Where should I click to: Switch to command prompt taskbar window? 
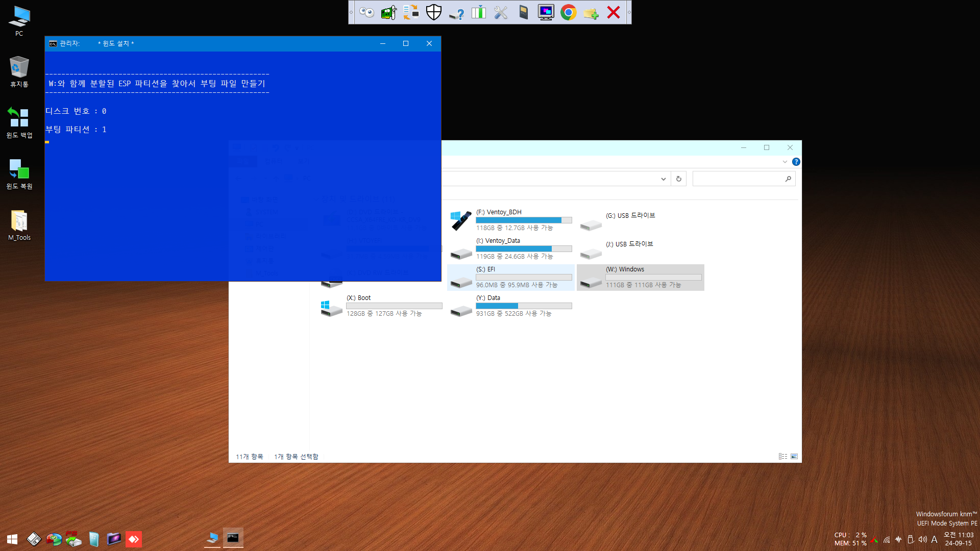point(233,538)
